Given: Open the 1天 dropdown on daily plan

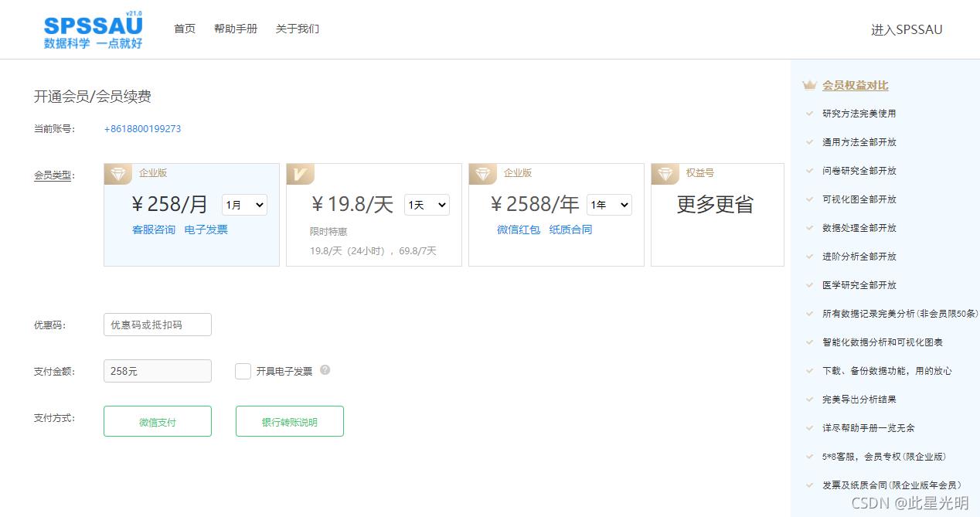Looking at the screenshot, I should point(427,205).
